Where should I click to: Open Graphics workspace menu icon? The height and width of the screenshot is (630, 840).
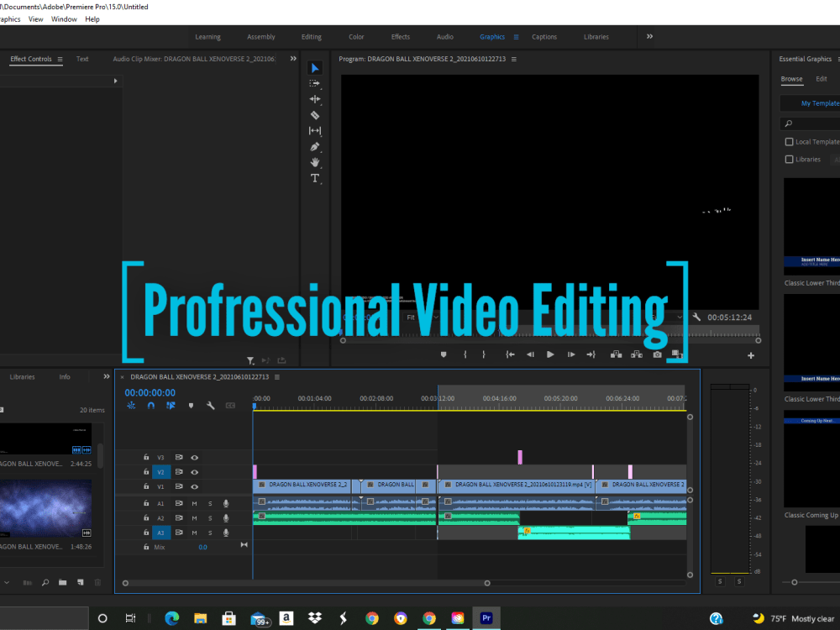point(516,37)
